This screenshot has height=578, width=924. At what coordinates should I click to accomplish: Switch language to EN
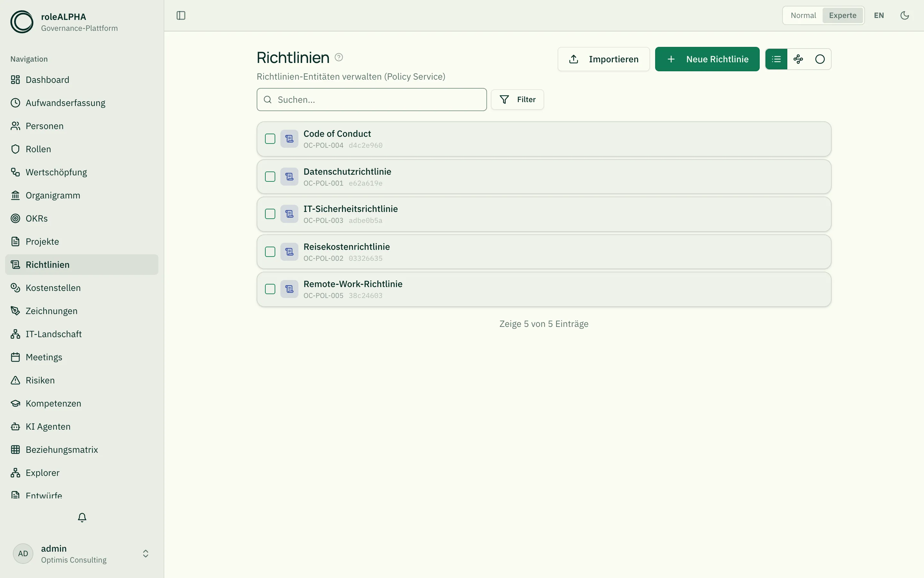tap(879, 15)
